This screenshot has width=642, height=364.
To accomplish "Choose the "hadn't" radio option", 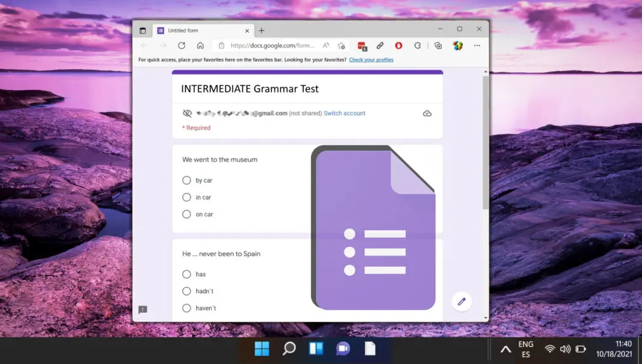I will tap(186, 291).
